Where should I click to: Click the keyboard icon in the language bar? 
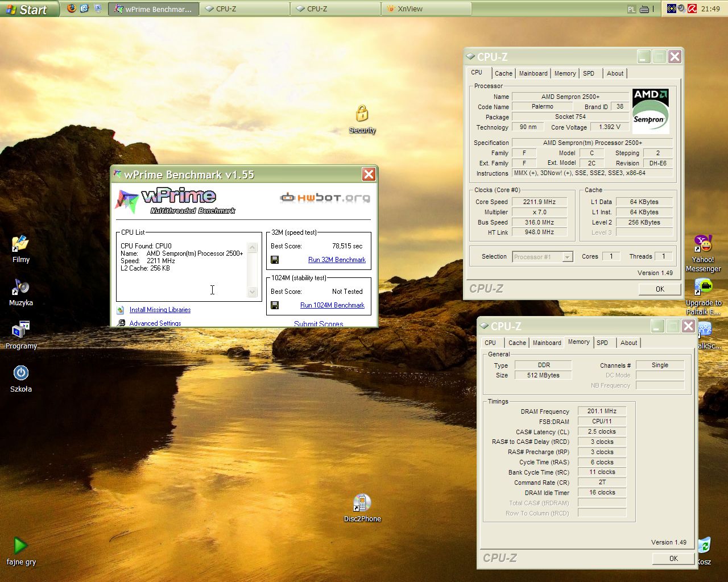click(644, 9)
